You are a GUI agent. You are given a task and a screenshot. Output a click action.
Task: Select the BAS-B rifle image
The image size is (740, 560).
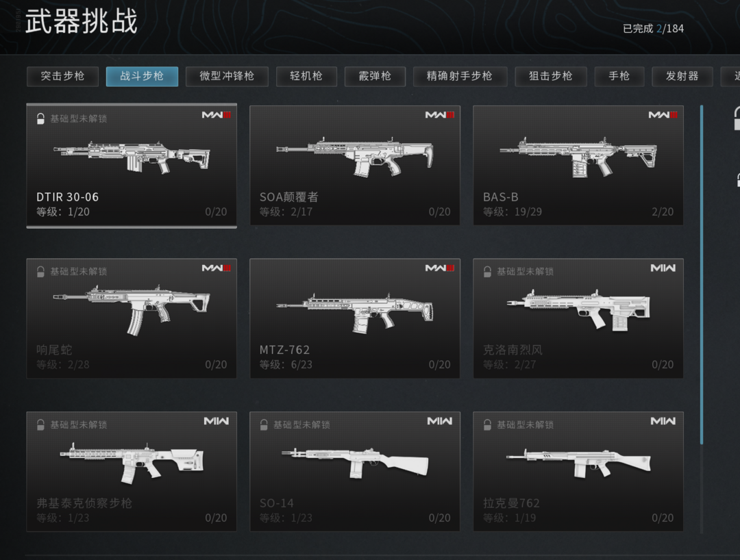point(578,157)
